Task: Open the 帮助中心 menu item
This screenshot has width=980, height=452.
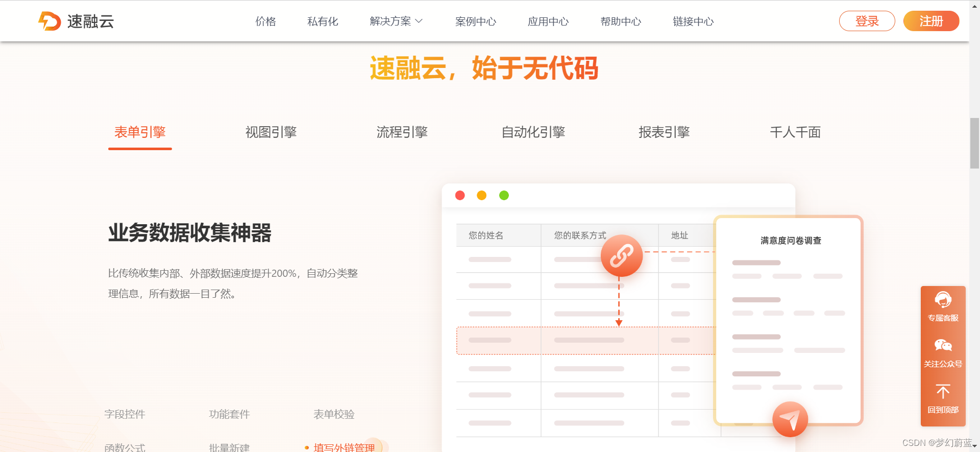Action: point(621,21)
